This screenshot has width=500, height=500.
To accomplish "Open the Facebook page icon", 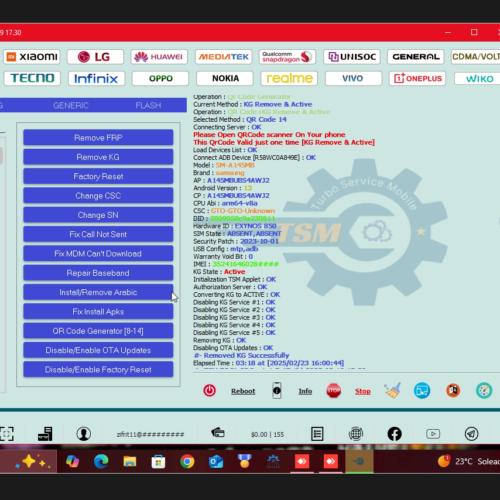I will pyautogui.click(x=394, y=434).
